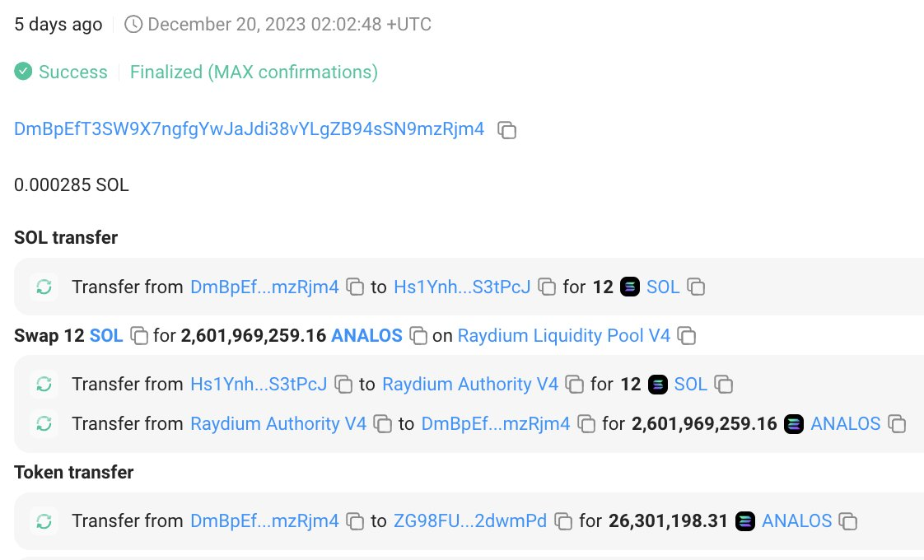Click the 'Success' status label

point(73,72)
